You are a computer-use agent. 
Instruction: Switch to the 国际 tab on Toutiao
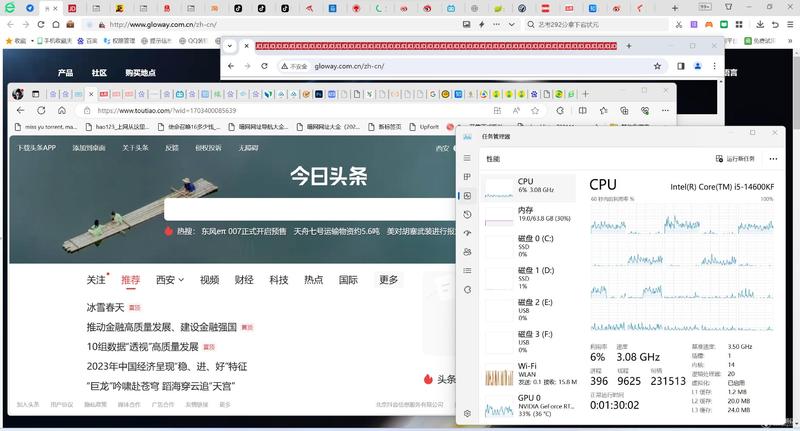[x=348, y=280]
